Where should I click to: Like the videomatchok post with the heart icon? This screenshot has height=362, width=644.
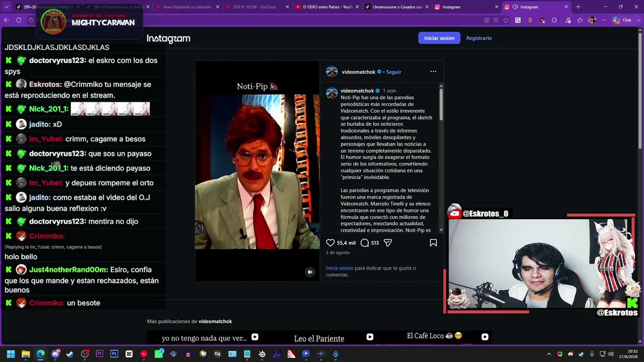point(330,243)
